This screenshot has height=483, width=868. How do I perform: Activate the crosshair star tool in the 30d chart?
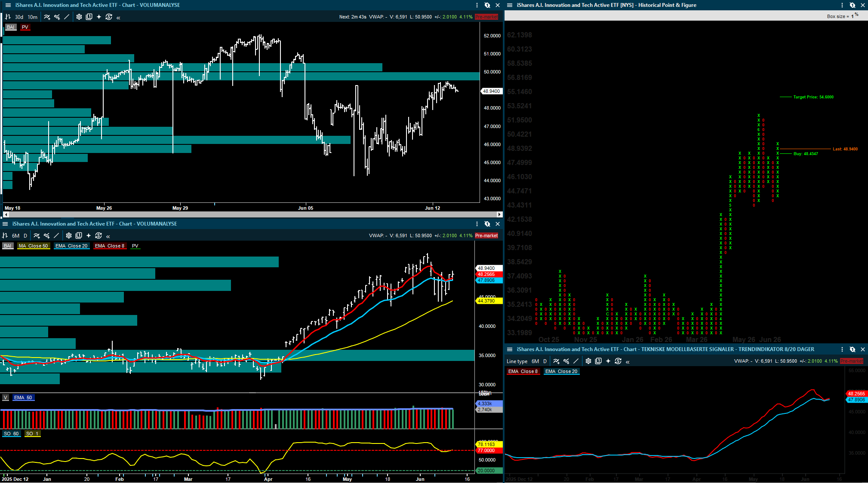coord(99,17)
